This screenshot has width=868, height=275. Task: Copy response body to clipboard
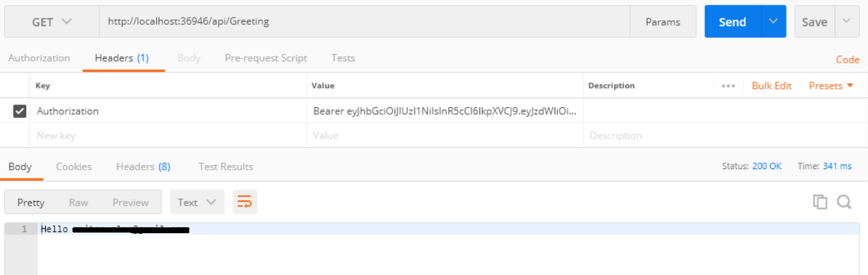(820, 202)
